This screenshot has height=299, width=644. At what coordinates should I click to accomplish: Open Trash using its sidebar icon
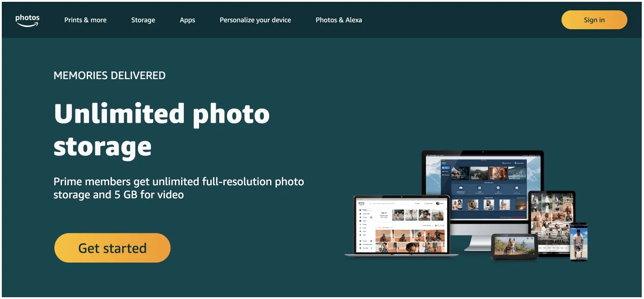coord(360,235)
